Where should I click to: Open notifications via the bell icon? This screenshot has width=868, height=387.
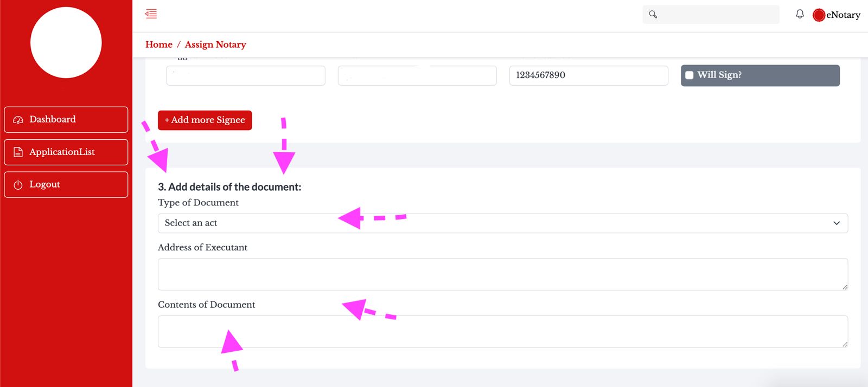point(800,14)
